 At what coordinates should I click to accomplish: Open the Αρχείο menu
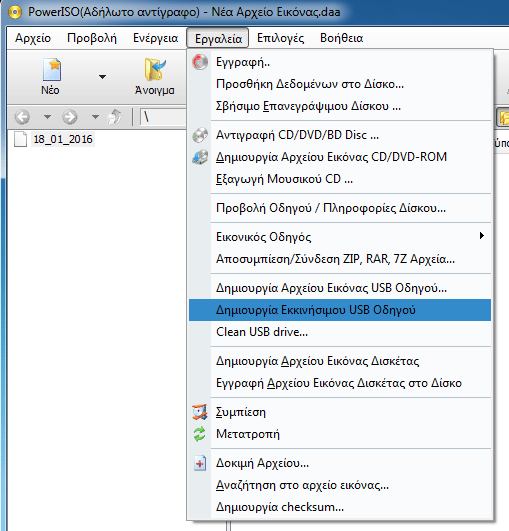[33, 38]
